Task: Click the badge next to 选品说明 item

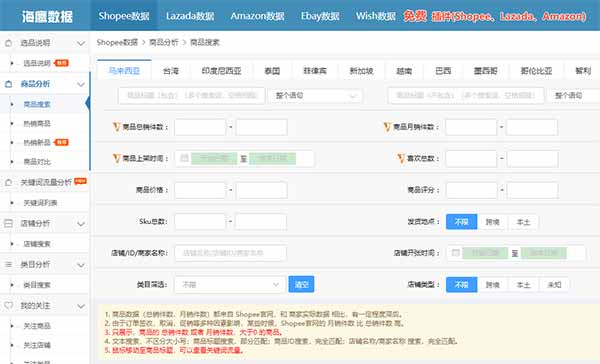Action: pos(61,63)
